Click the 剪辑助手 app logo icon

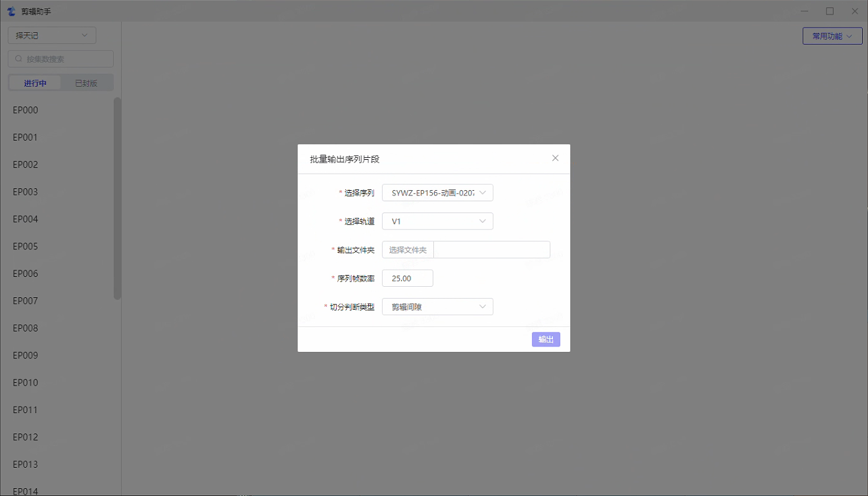pyautogui.click(x=11, y=11)
